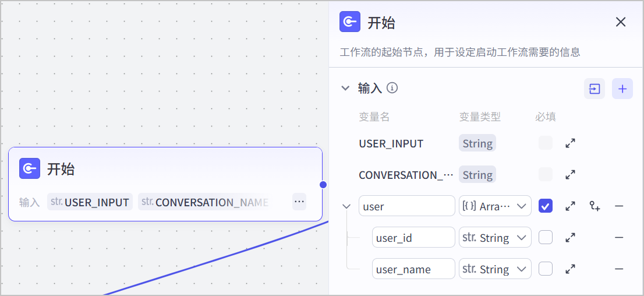Collapse the 输入 section chevron

346,88
